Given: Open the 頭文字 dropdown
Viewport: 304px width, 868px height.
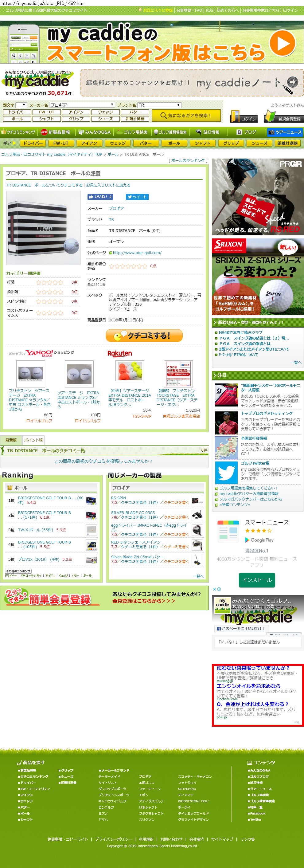Looking at the screenshot, I should click(x=21, y=105).
